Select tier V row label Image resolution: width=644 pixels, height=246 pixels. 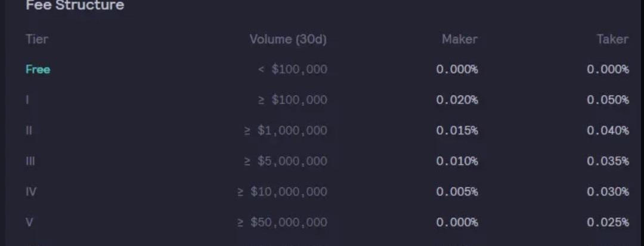tap(29, 222)
